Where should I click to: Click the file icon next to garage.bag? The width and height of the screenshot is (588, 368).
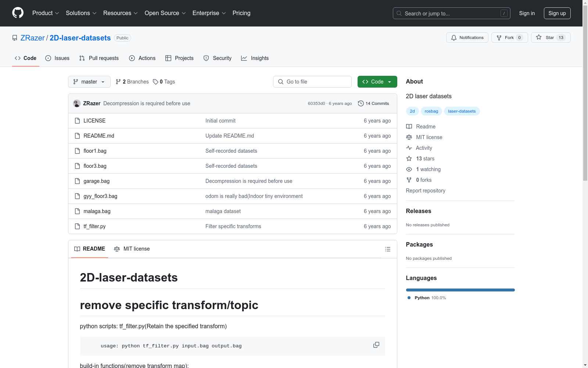[77, 181]
